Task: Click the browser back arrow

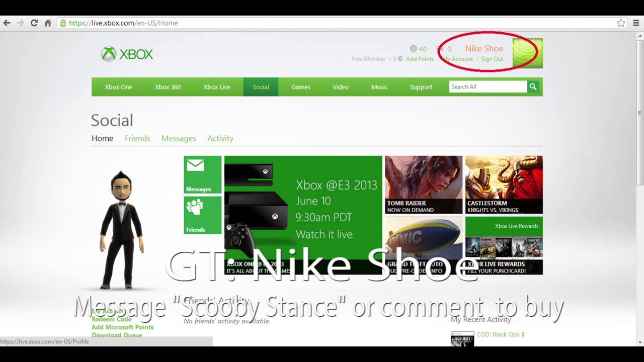Action: (7, 23)
